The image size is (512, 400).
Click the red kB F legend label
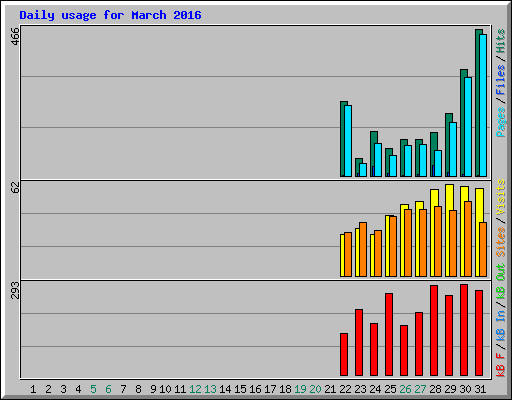pos(500,365)
